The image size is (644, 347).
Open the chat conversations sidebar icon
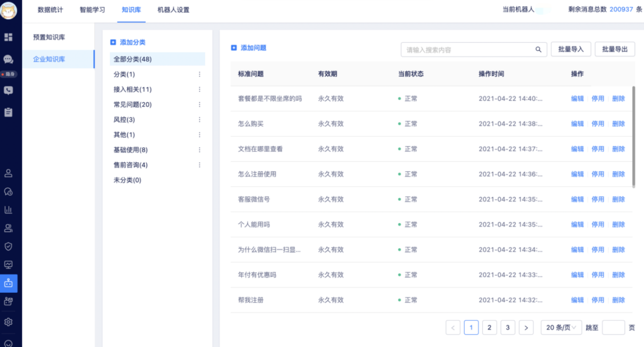coord(8,59)
